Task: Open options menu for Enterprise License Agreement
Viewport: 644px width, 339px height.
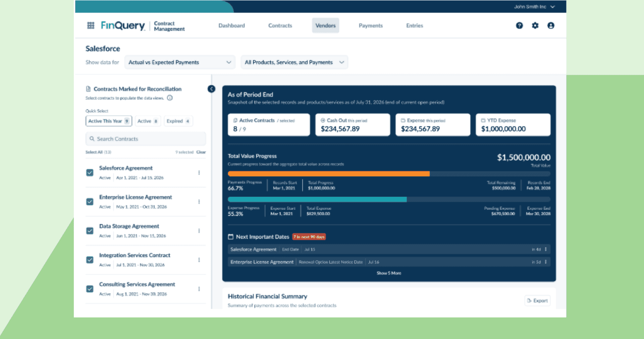Action: pos(199,202)
